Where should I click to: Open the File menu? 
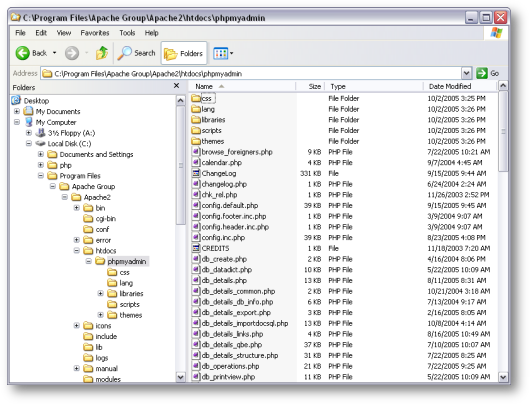(20, 33)
